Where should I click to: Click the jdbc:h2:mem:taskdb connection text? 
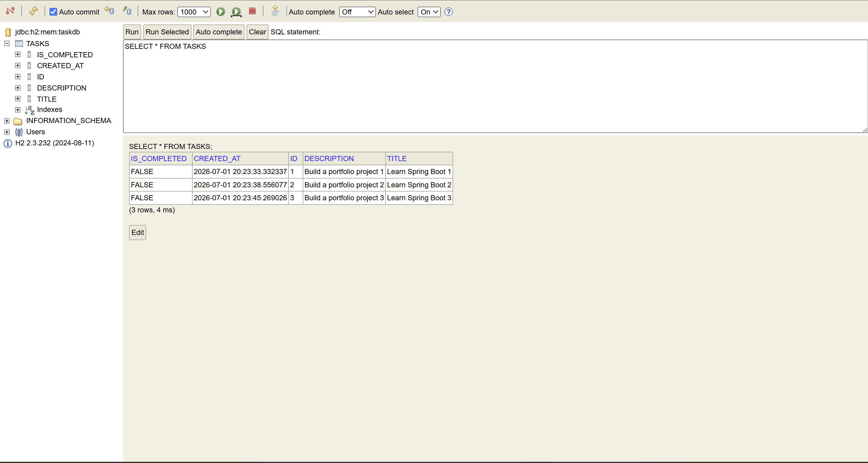pyautogui.click(x=48, y=32)
